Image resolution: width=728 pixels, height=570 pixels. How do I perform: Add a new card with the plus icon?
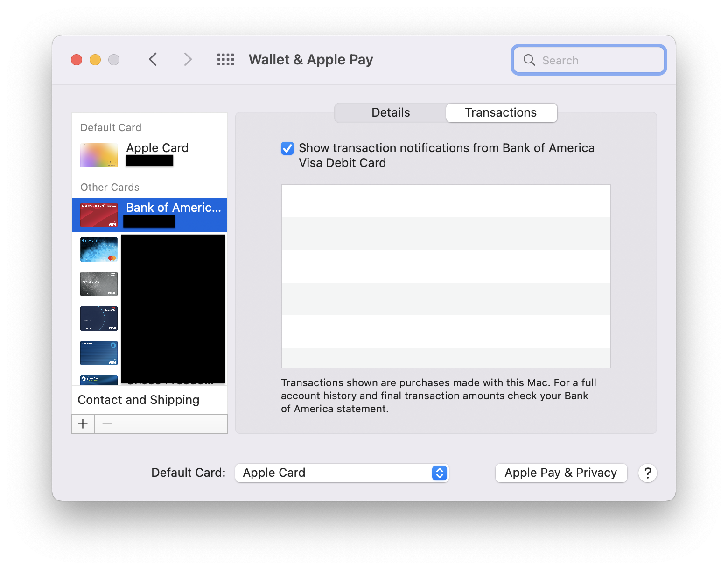click(83, 424)
